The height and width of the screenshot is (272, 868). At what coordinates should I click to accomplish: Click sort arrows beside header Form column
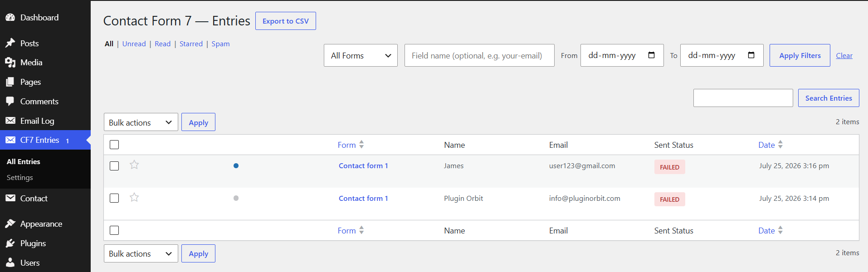coord(361,145)
